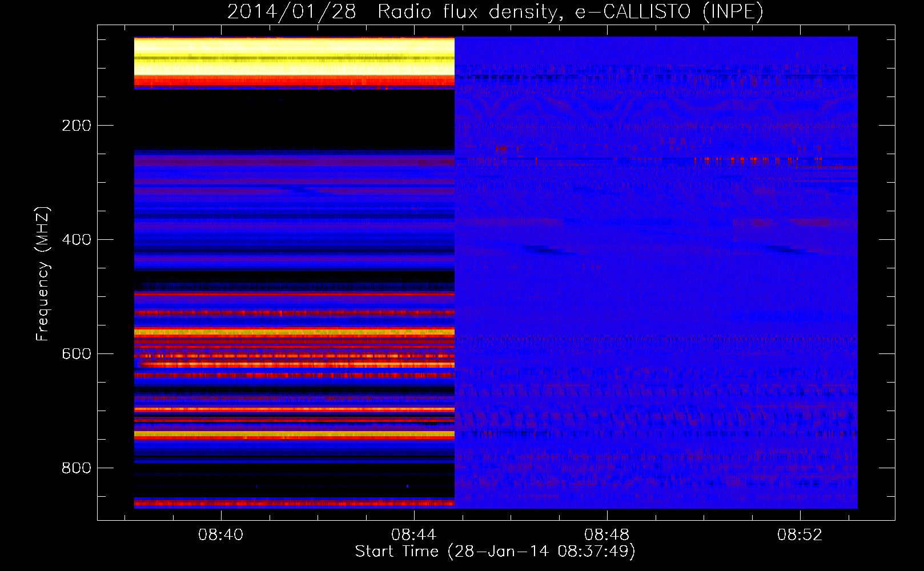The image size is (924, 571).
Task: Click the 08:40 time tick label
Action: click(x=220, y=535)
